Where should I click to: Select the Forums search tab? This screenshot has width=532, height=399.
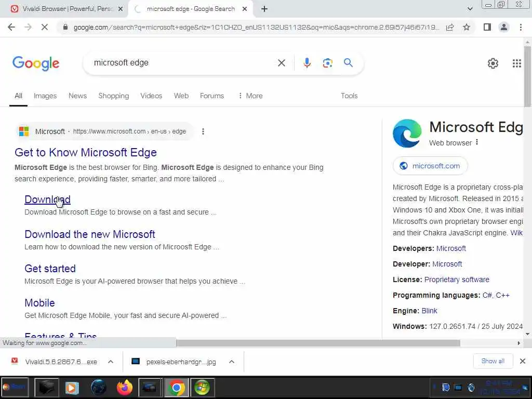[212, 96]
